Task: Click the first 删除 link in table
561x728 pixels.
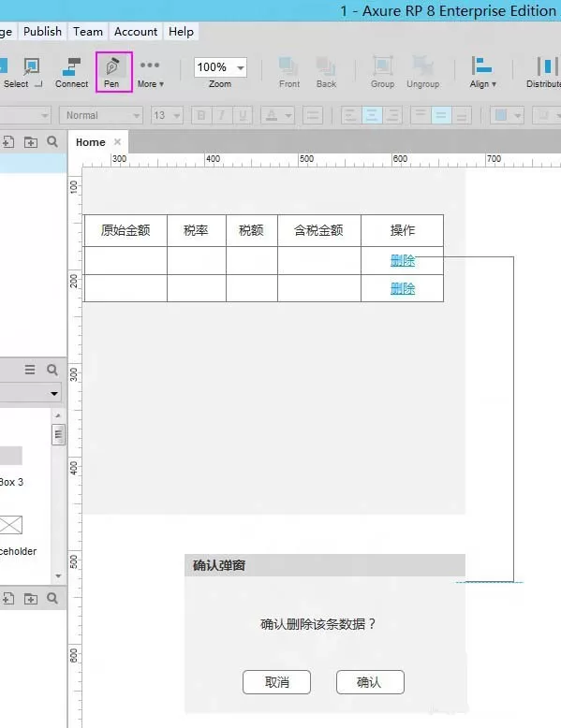Action: tap(403, 260)
